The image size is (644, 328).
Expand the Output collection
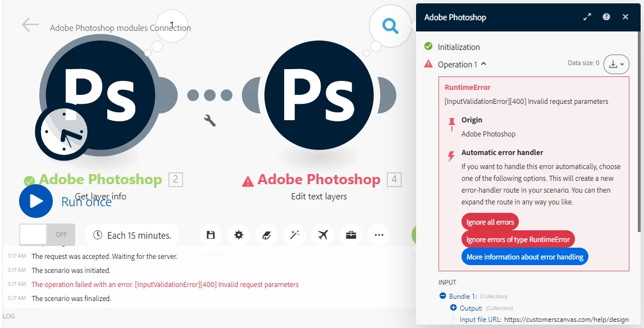pos(454,308)
